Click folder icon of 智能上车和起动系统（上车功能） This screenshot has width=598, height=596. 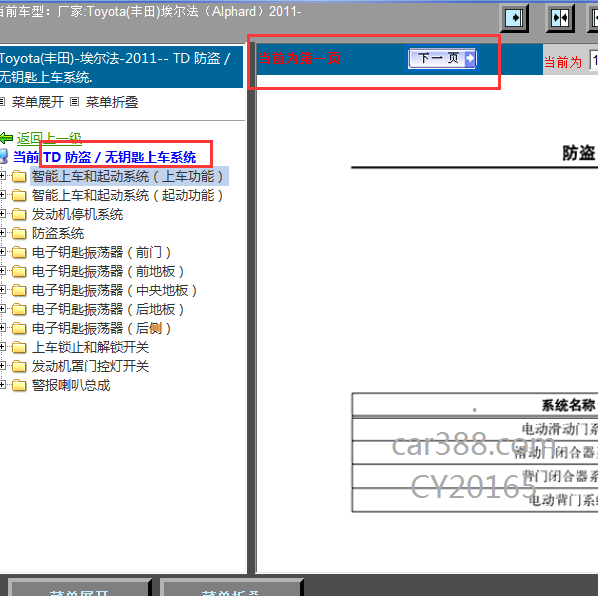pyautogui.click(x=19, y=176)
